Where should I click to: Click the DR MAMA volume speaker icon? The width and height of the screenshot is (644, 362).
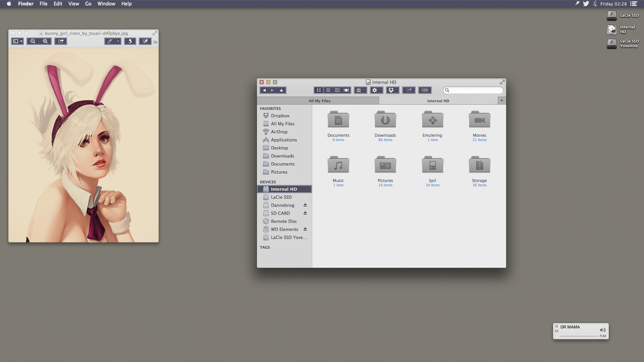point(603,330)
